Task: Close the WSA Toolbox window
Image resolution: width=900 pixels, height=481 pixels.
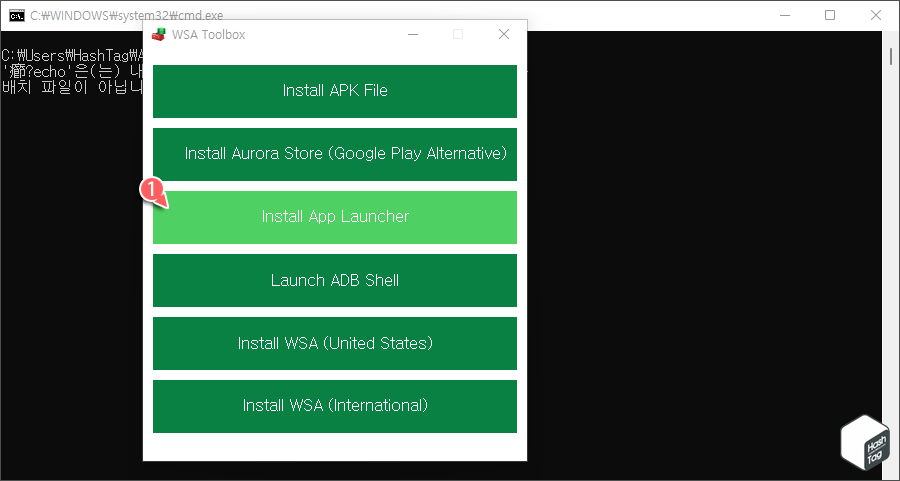Action: (504, 34)
